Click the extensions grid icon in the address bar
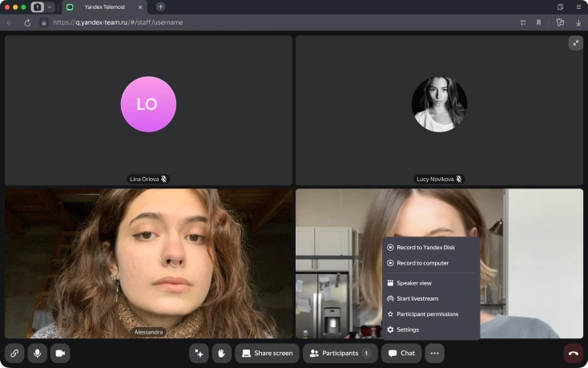The width and height of the screenshot is (588, 368). [x=523, y=22]
